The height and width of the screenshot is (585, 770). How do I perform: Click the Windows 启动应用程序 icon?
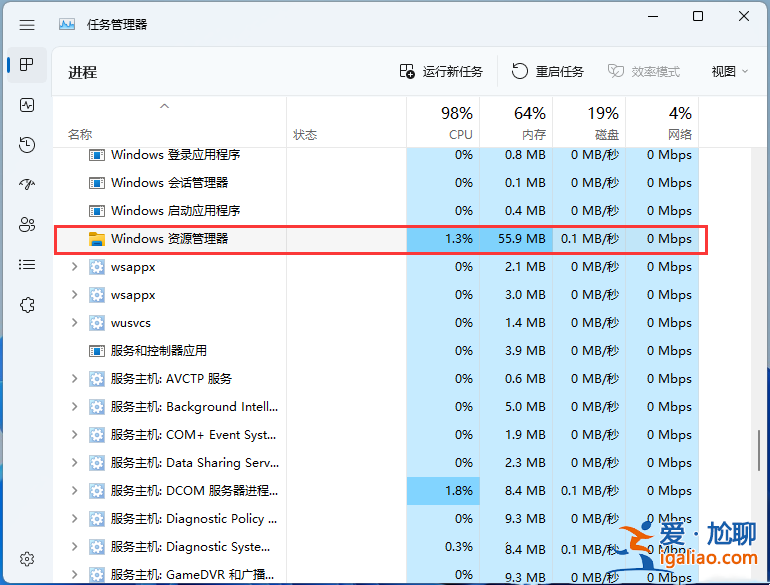(97, 211)
